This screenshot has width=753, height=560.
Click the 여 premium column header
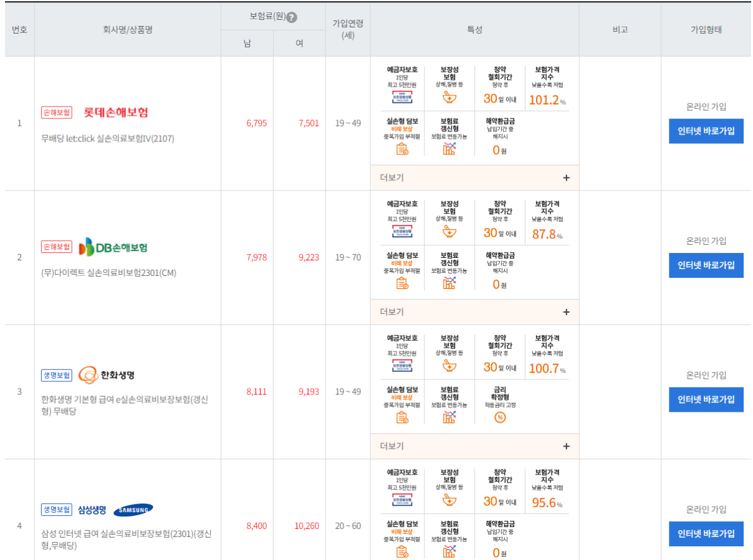click(299, 43)
